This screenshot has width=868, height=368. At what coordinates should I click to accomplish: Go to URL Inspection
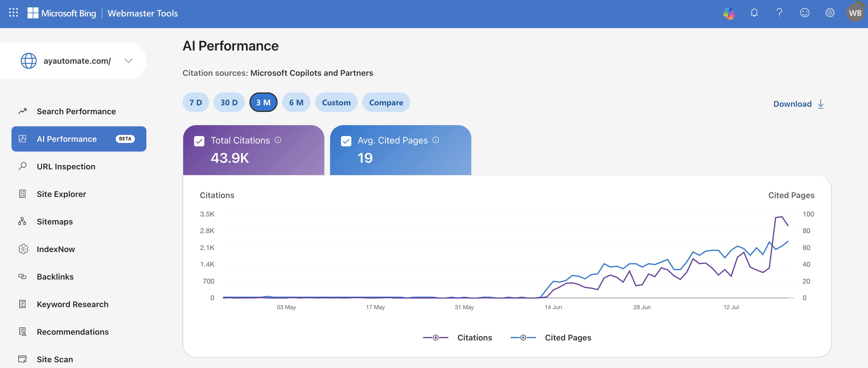point(79,166)
